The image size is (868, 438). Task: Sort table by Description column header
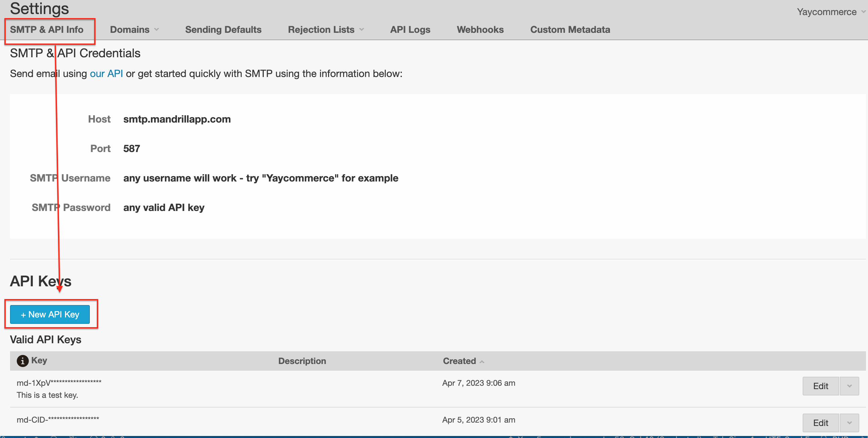tap(302, 361)
